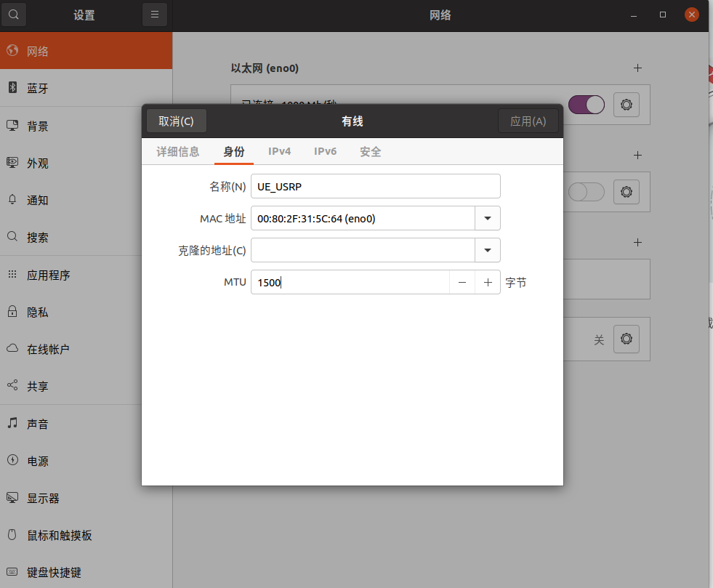Screen dimensions: 713x588
Task: Open the 显示器 settings label
Action: pos(43,499)
